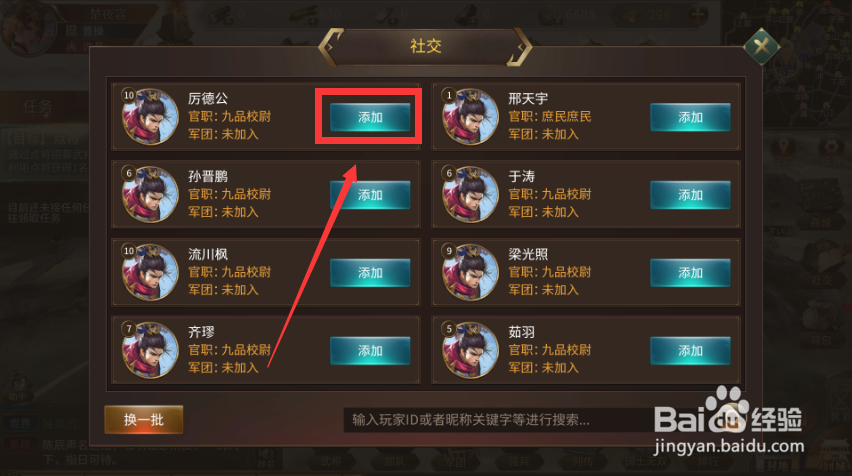Image resolution: width=852 pixels, height=476 pixels.
Task: Click 添加 next to 于涛
Action: tap(690, 195)
